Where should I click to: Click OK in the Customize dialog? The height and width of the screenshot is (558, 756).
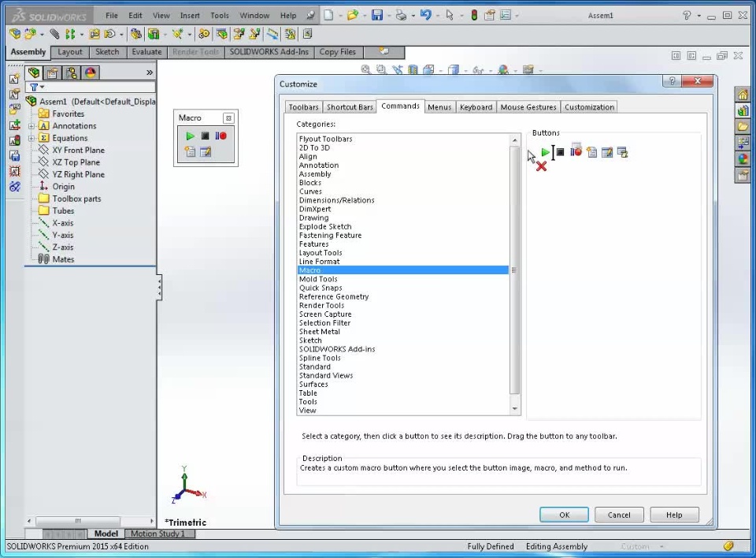[x=564, y=515]
